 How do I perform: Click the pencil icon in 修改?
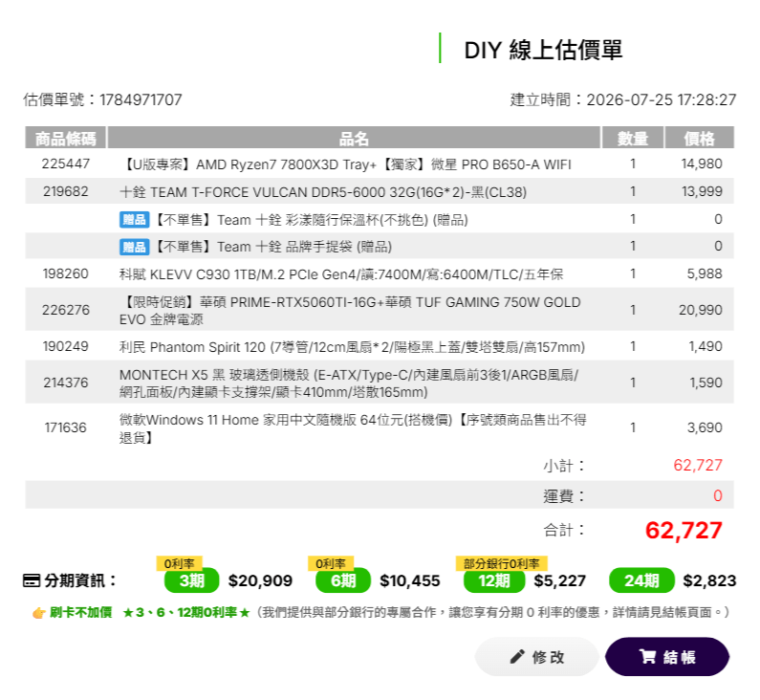pyautogui.click(x=517, y=656)
